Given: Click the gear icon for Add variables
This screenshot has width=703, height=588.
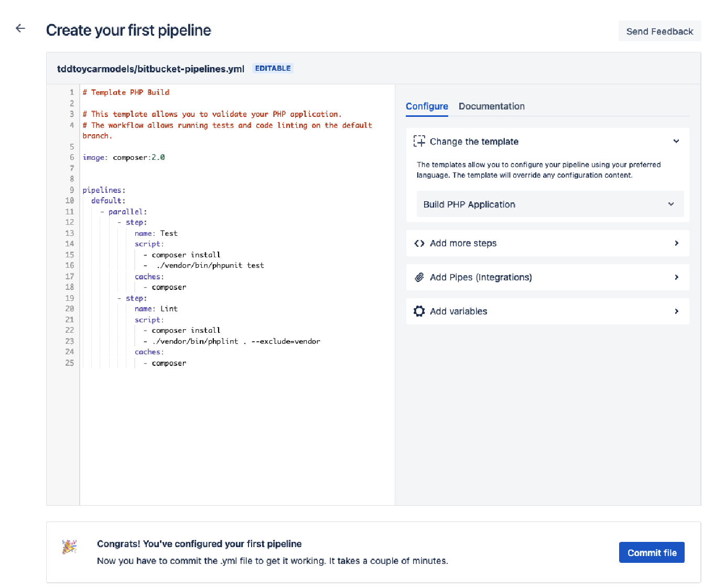Looking at the screenshot, I should 419,311.
